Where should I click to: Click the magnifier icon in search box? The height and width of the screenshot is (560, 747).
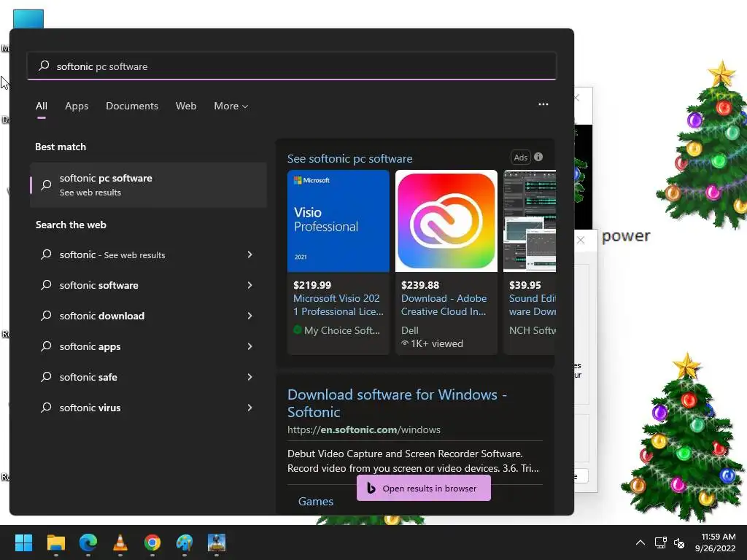pyautogui.click(x=44, y=66)
